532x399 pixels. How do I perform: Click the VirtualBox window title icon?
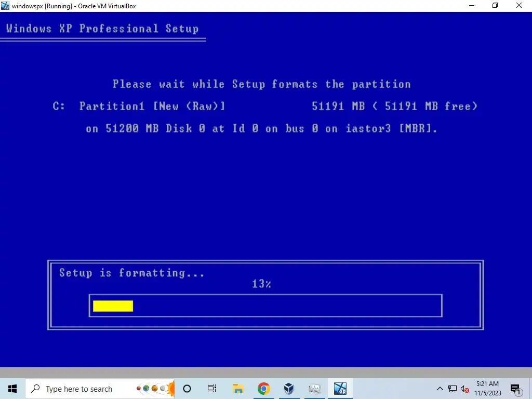5,6
